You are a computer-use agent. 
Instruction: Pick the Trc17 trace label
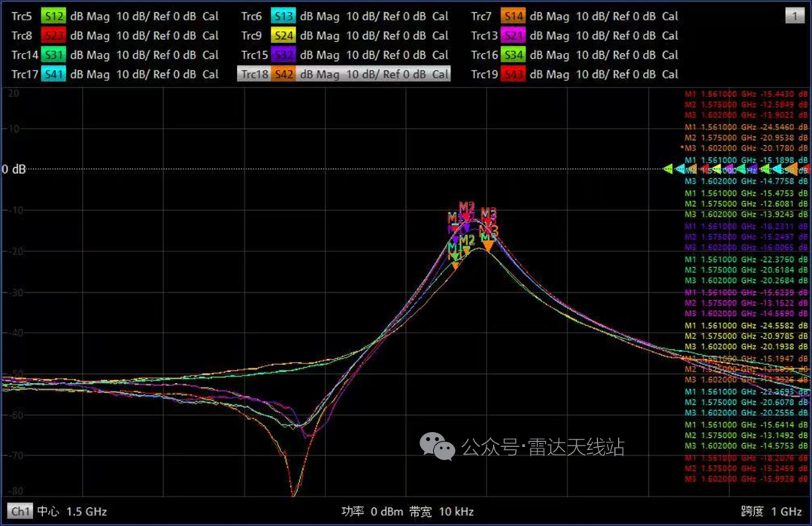[25, 74]
